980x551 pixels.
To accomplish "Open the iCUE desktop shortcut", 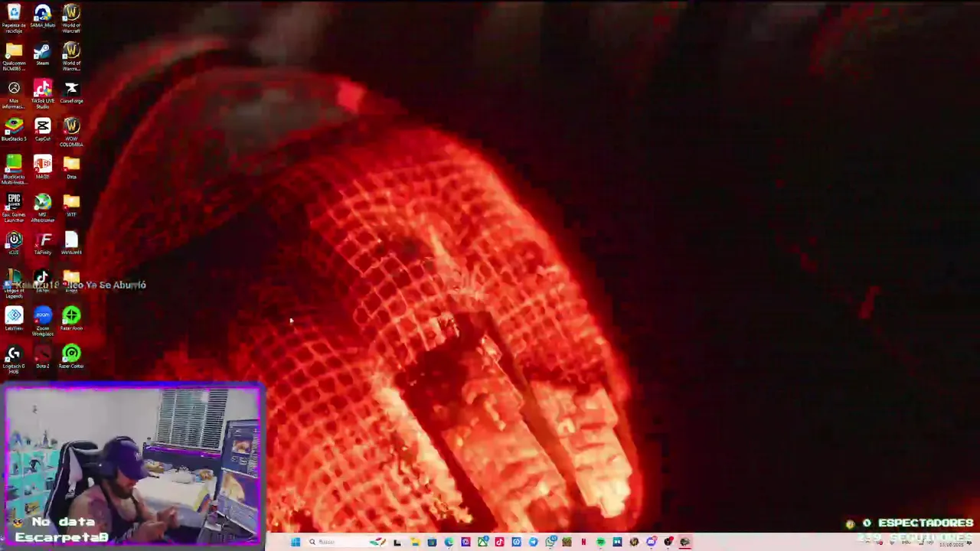I will pos(14,243).
